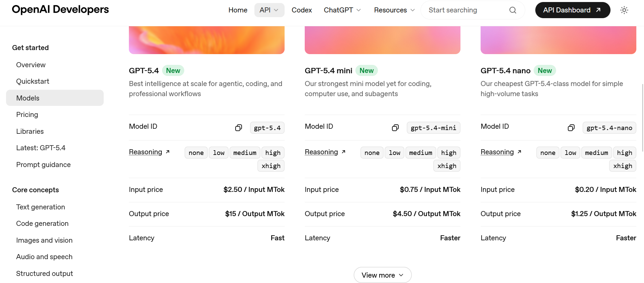This screenshot has height=283, width=644.
Task: Click the GPT-5.4 orange banner image
Action: (x=207, y=40)
